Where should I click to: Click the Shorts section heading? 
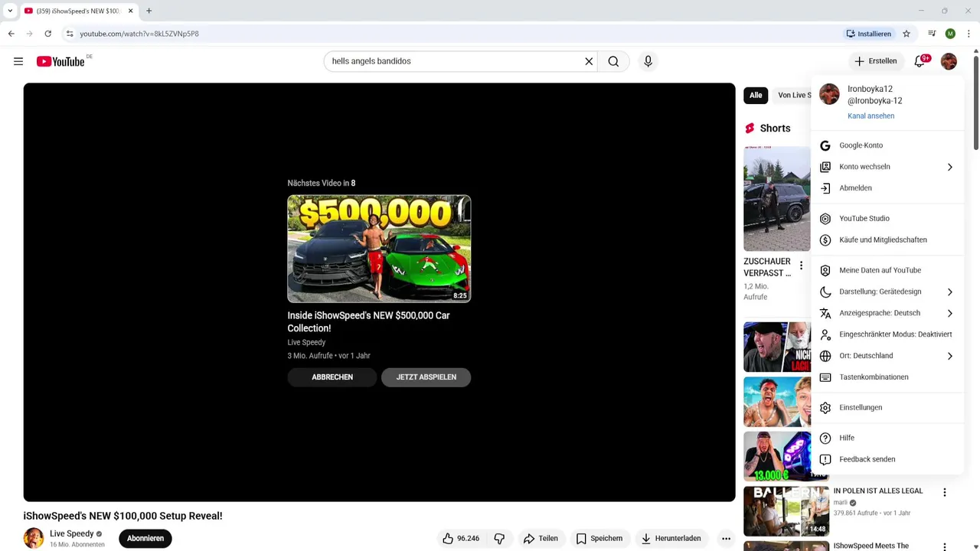point(775,129)
